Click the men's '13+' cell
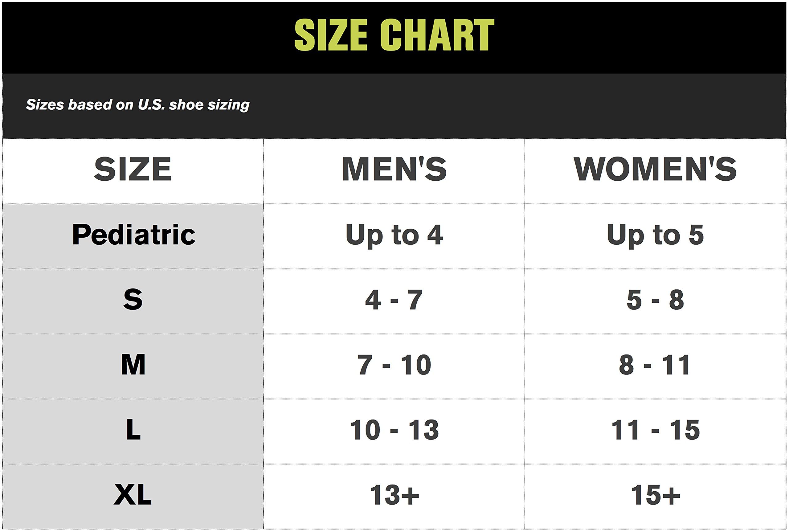 click(x=394, y=495)
